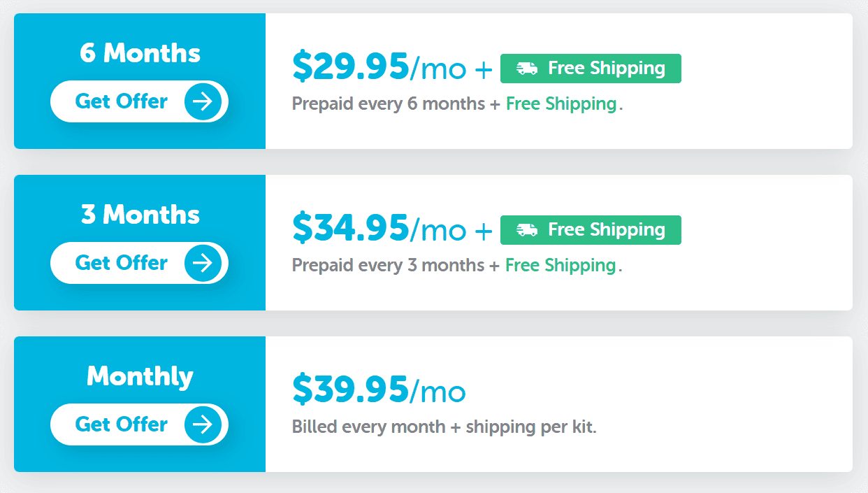This screenshot has height=493, width=868.
Task: Click the $29.95/mo price text
Action: tap(378, 68)
